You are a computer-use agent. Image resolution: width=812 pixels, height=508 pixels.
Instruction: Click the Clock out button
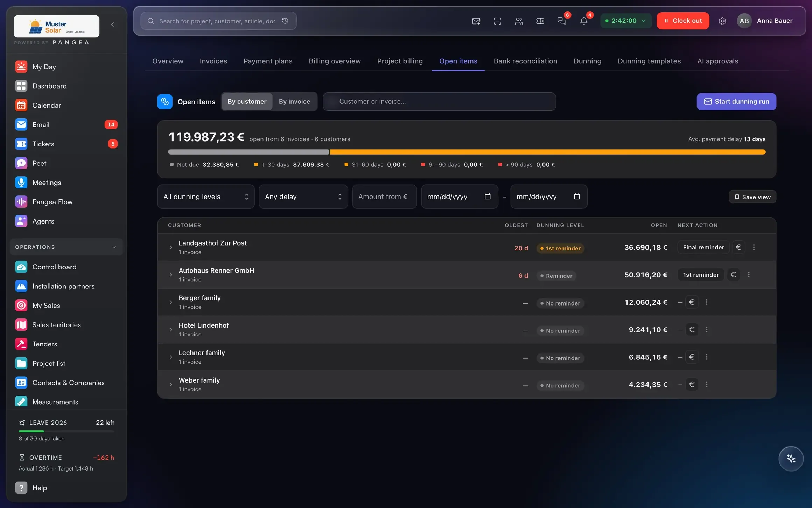click(683, 21)
